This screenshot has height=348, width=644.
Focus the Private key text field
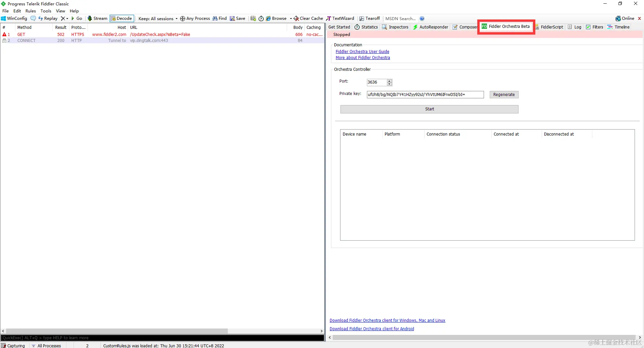tap(425, 95)
